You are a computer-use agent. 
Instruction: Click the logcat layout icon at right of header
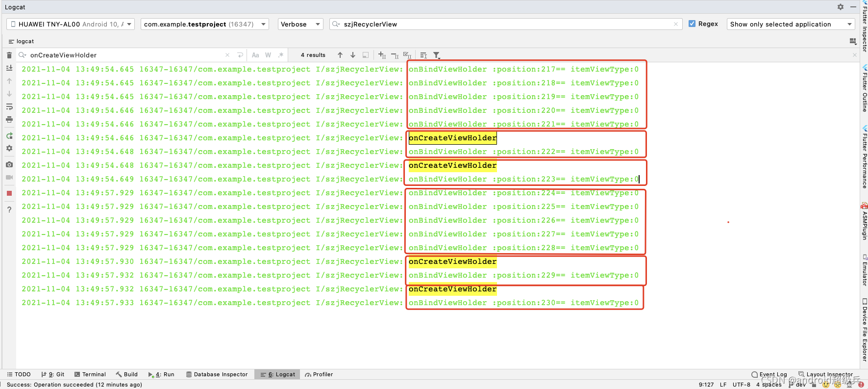pyautogui.click(x=853, y=41)
